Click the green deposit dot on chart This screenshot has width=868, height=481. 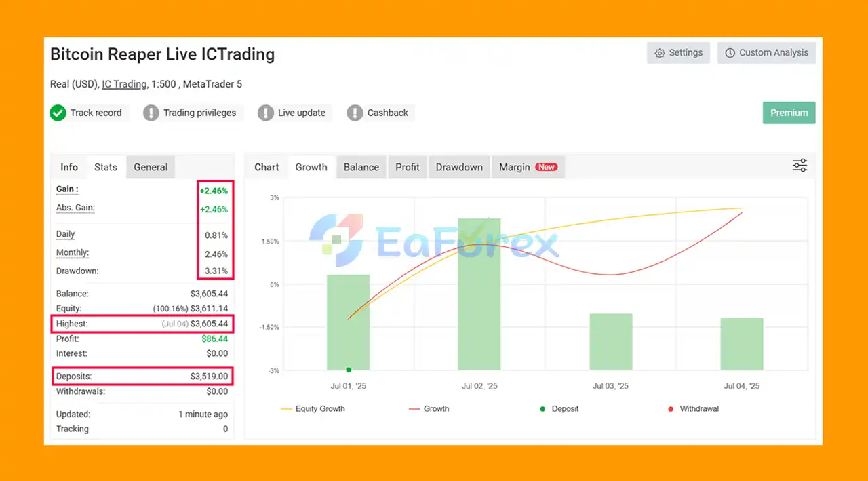pyautogui.click(x=349, y=370)
